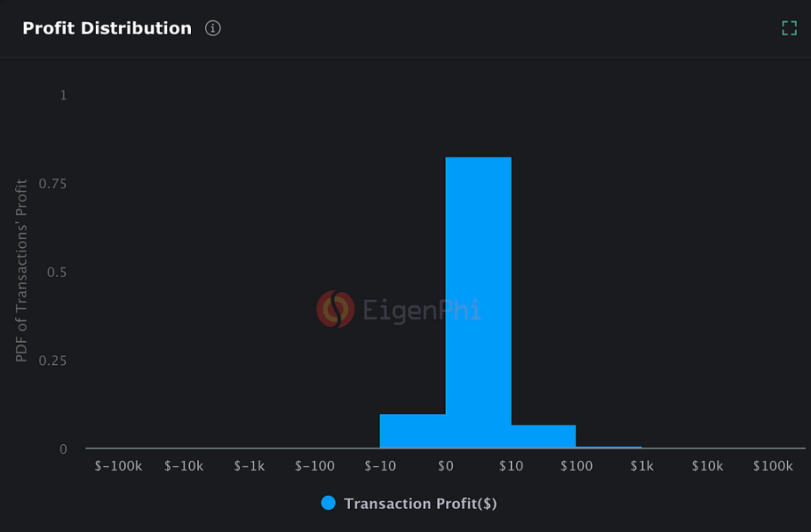Click the bar between $-10 and $0

413,431
